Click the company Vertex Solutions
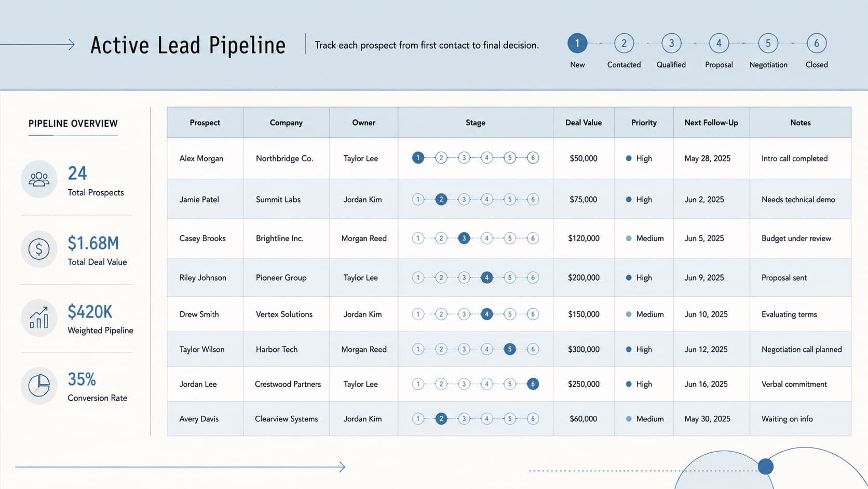 284,314
